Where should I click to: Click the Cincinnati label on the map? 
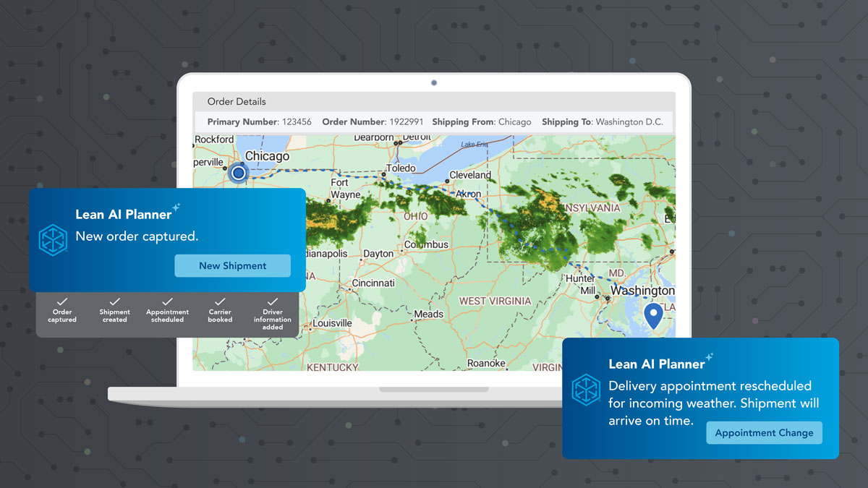click(x=373, y=283)
